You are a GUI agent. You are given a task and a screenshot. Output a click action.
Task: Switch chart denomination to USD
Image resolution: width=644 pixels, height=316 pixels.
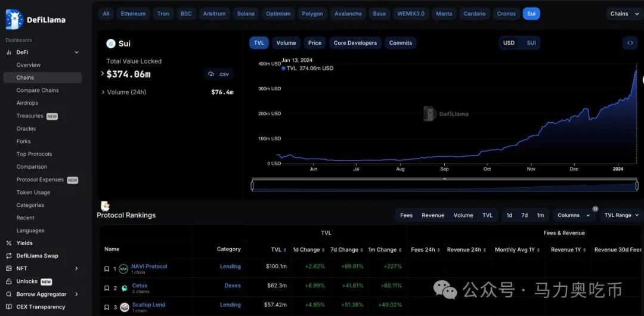click(509, 43)
